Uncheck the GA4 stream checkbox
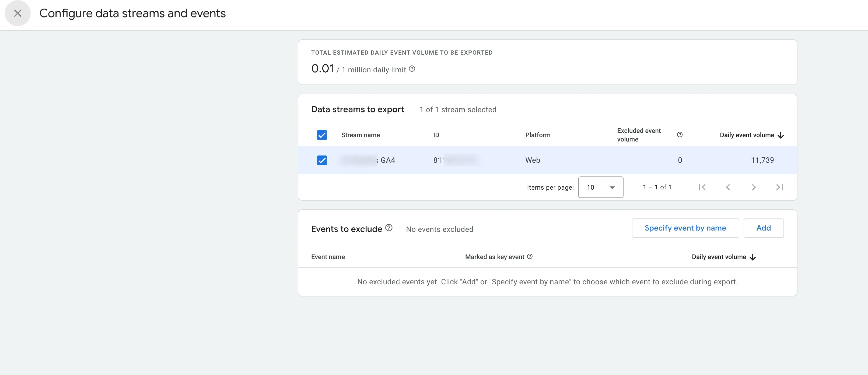 coord(322,160)
